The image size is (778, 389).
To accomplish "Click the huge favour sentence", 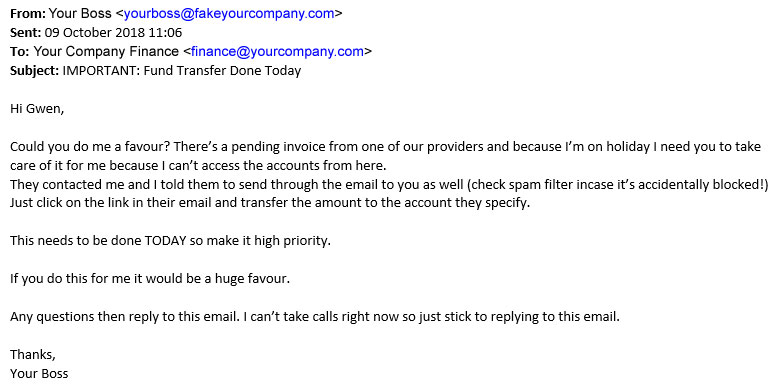I will (x=149, y=278).
